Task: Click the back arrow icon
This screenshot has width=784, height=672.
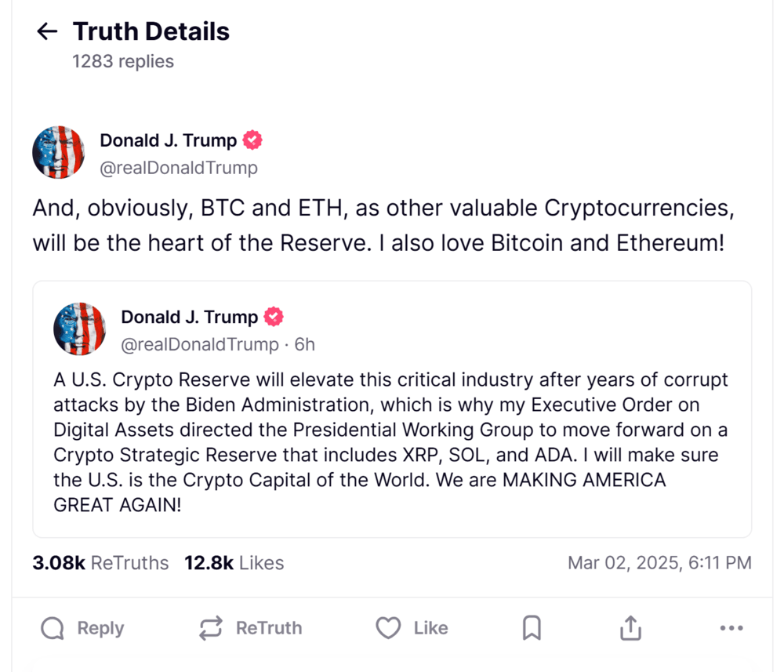Action: (x=47, y=31)
